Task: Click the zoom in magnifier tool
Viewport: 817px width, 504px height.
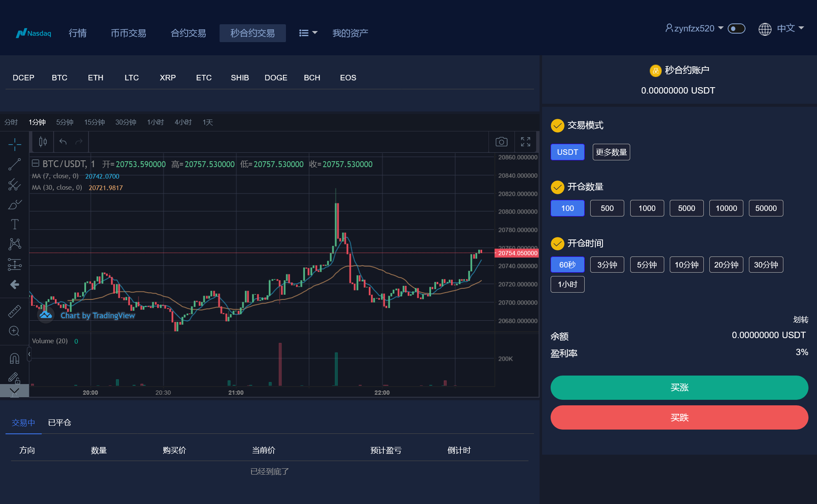Action: [x=14, y=331]
